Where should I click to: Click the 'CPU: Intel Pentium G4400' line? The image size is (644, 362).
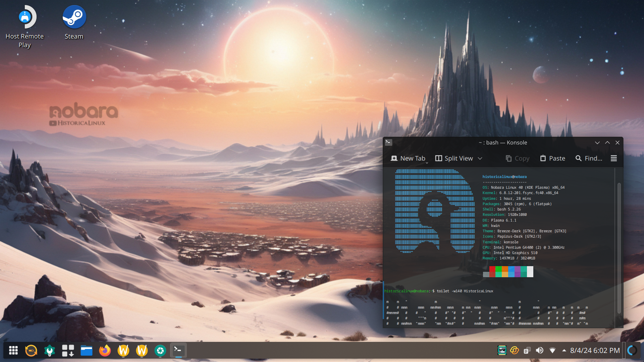(x=524, y=247)
